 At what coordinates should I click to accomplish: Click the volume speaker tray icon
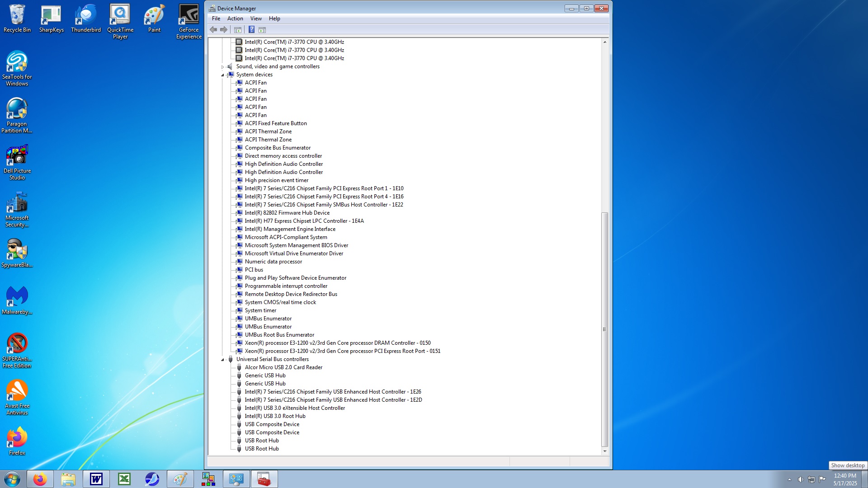pos(801,479)
